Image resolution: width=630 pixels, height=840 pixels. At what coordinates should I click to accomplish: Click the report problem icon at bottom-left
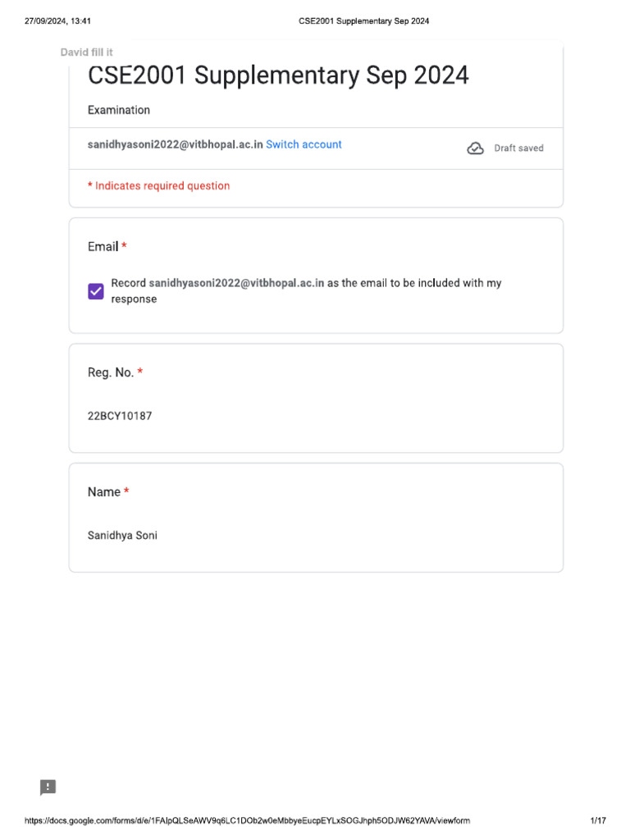pyautogui.click(x=48, y=787)
